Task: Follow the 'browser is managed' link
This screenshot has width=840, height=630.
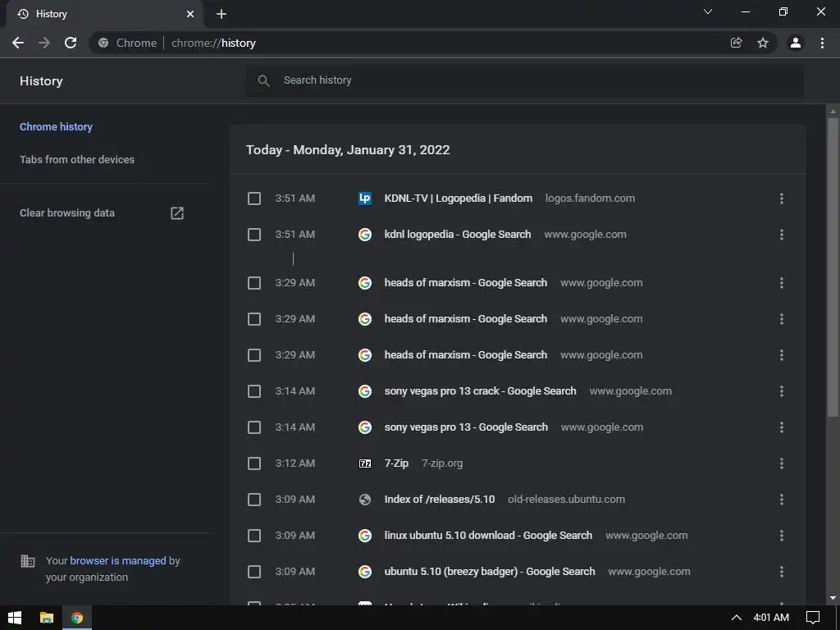Action: click(118, 561)
